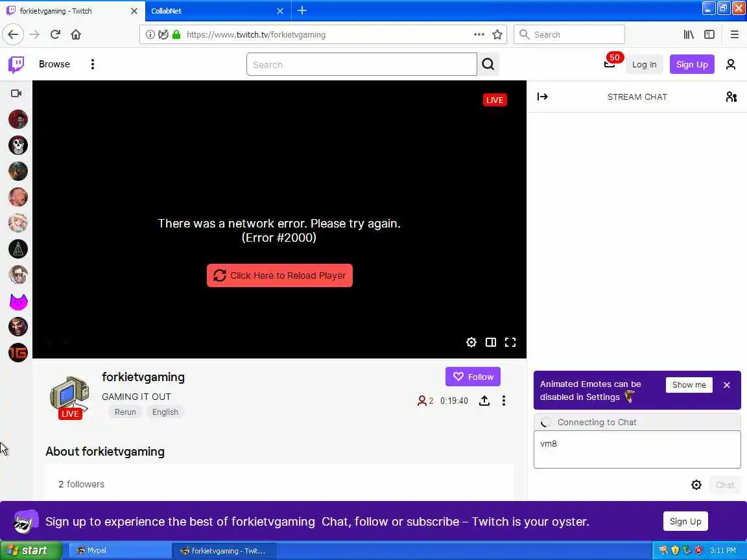Viewport: 747px width, 560px height.
Task: Click the share upload icon below the player
Action: [x=484, y=401]
